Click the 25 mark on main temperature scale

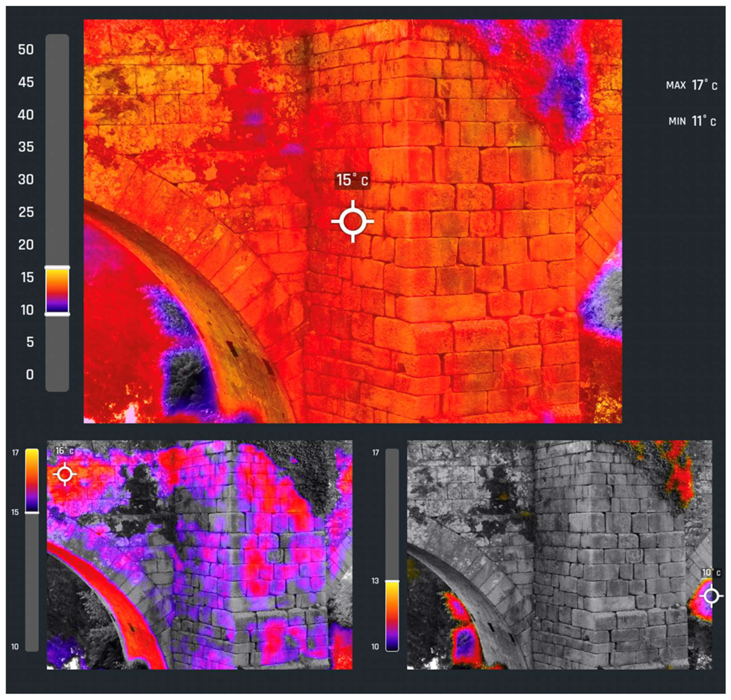click(26, 212)
